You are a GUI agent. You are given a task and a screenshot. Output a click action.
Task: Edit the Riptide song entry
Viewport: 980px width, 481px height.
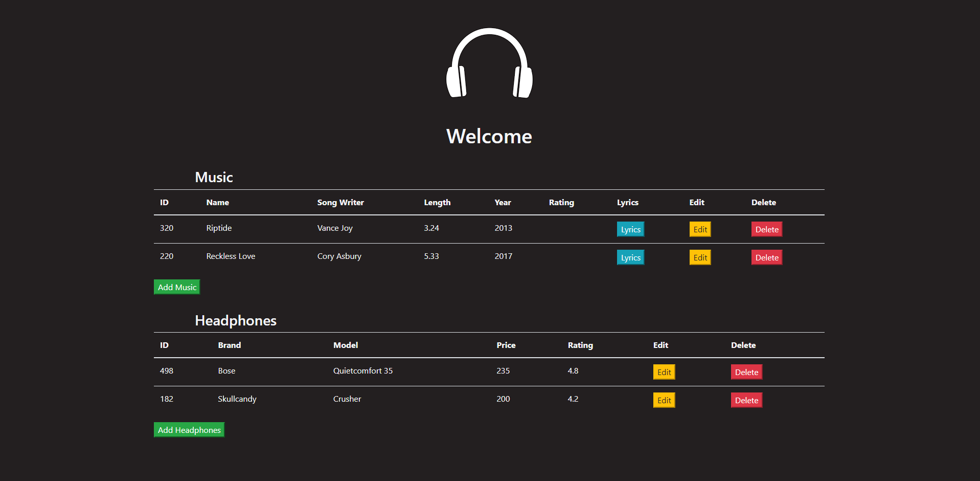click(700, 229)
